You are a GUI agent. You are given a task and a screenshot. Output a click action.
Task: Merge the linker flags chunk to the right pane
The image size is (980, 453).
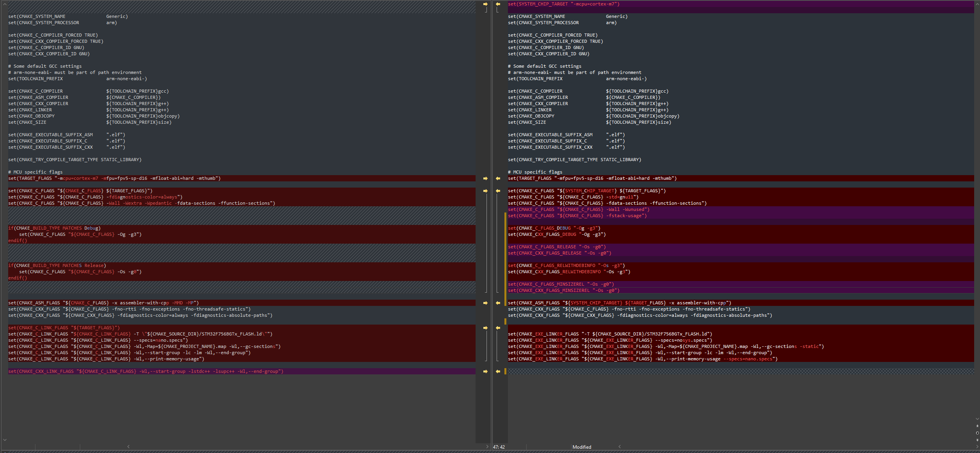tap(485, 328)
